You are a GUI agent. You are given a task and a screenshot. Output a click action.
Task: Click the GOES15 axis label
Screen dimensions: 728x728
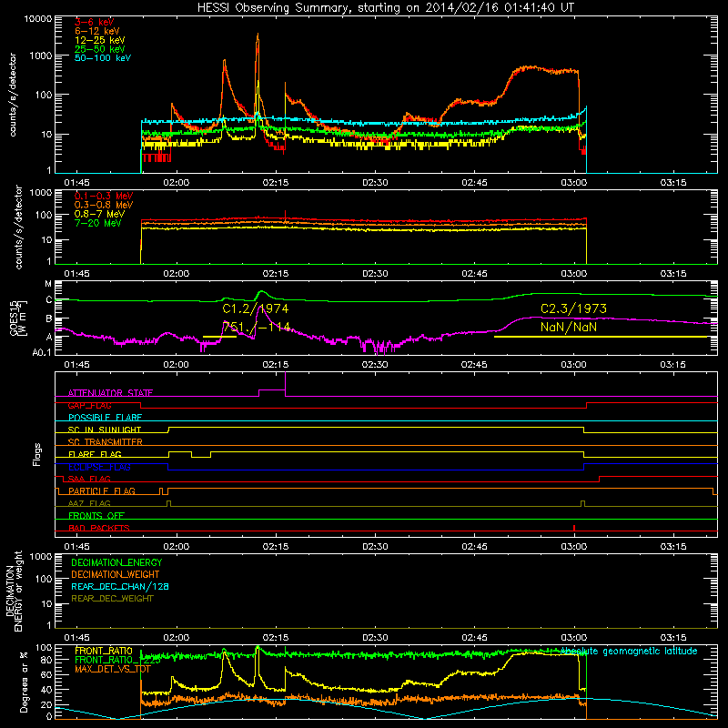[14, 318]
